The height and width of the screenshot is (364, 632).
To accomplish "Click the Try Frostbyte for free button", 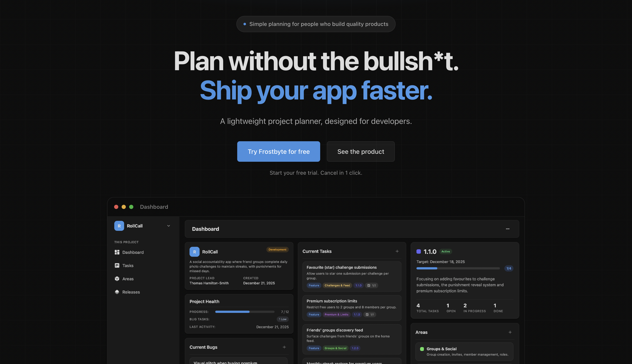I will tap(279, 151).
